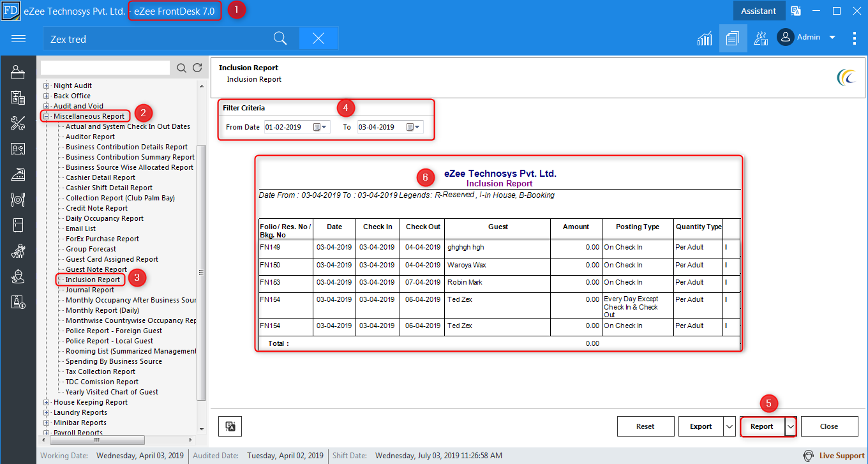Open the To date calendar dropdown
868x464 pixels.
414,127
